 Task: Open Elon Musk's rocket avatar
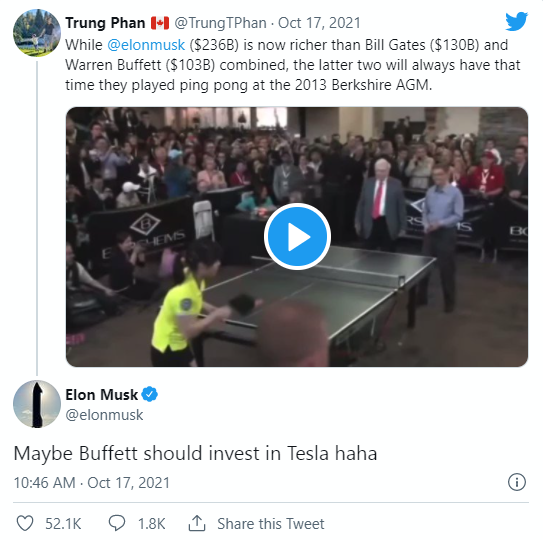click(37, 404)
